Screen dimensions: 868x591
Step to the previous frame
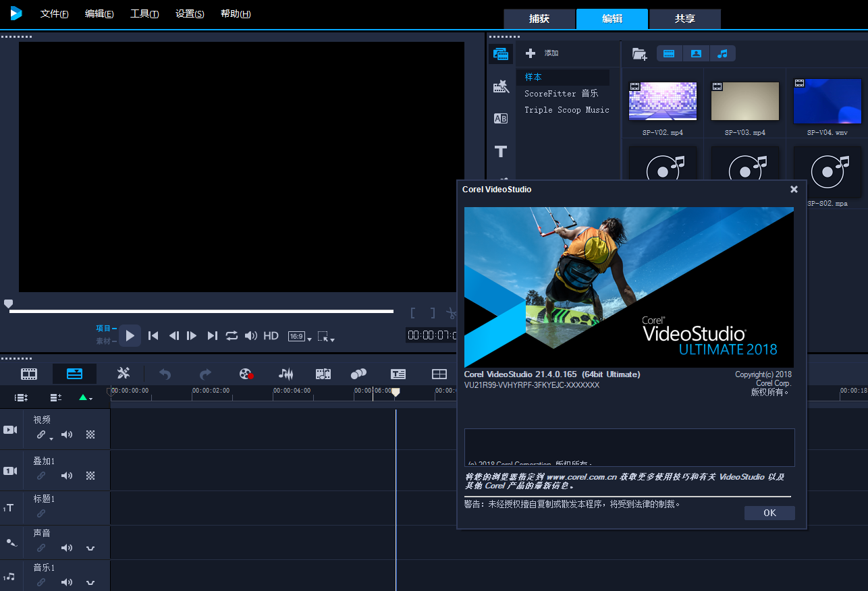coord(173,335)
